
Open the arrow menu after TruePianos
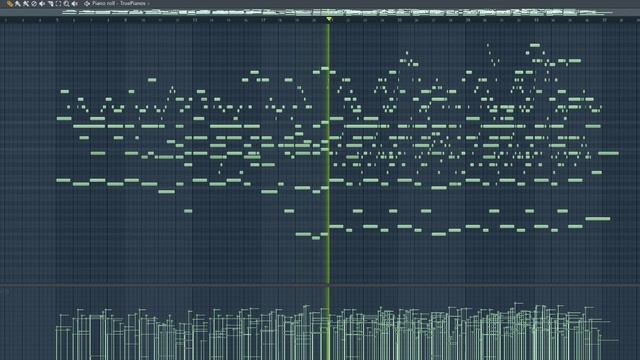coord(149,4)
